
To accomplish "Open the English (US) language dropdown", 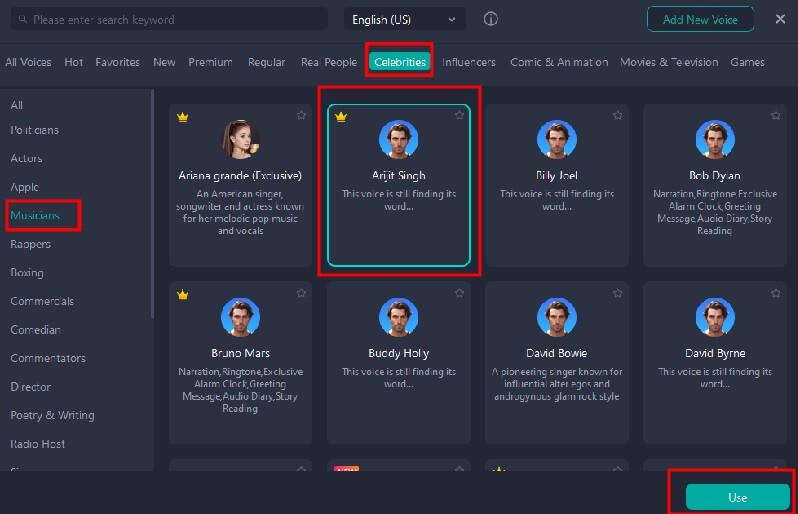I will tap(405, 19).
